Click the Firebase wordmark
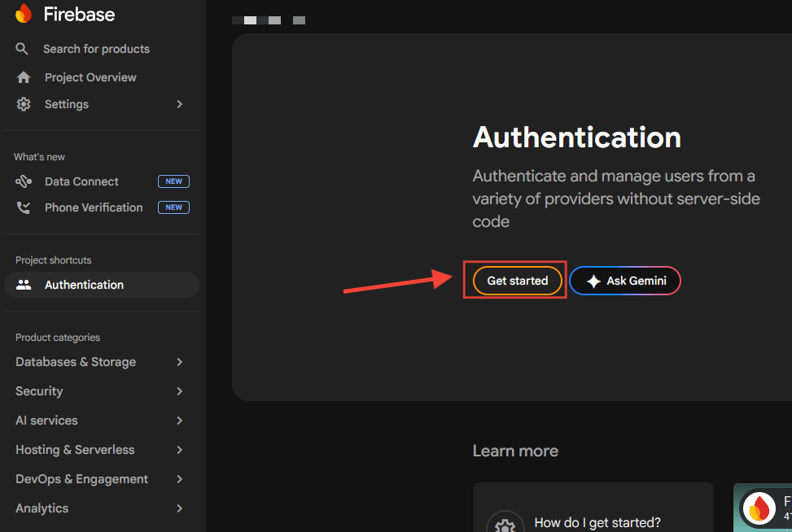The height and width of the screenshot is (532, 792). (x=79, y=14)
